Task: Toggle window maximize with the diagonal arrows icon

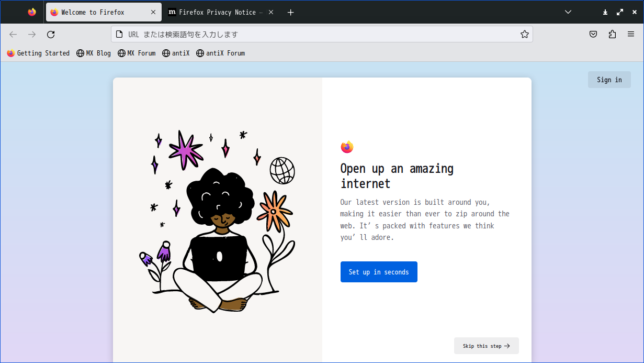Action: point(620,12)
